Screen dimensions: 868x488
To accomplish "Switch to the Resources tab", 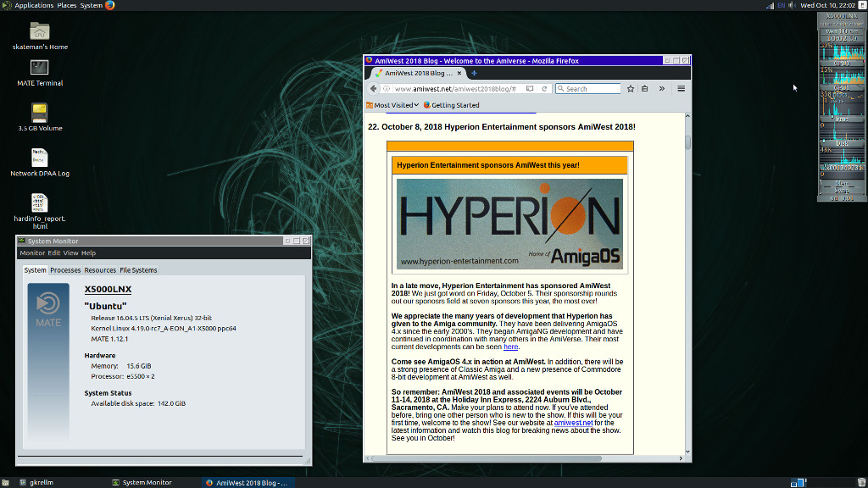I will (x=100, y=270).
